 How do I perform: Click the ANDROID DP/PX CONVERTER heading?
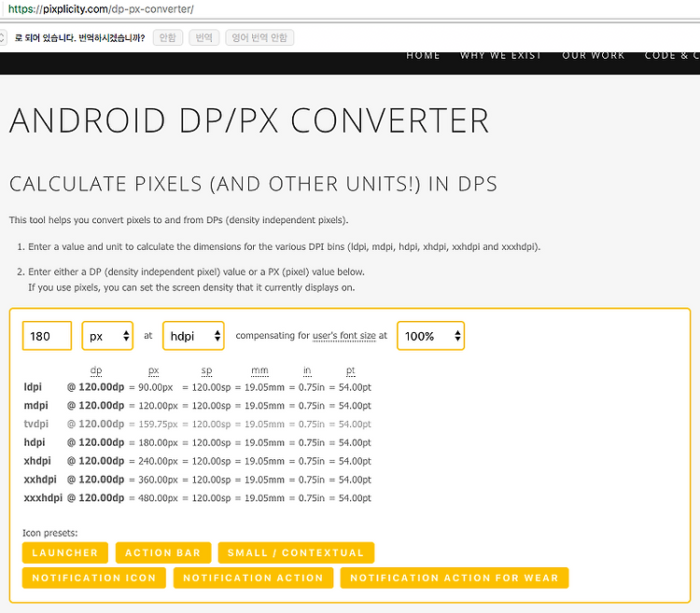coord(249,120)
